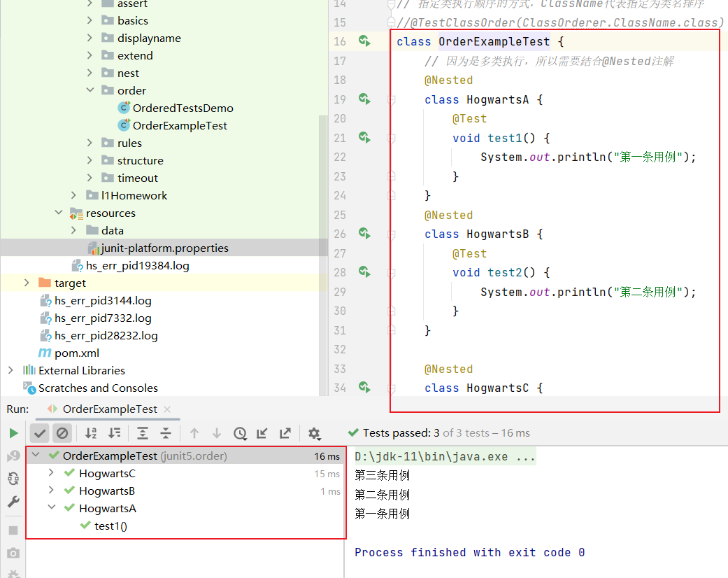728x578 pixels.
Task: Collapse all nodes in the test tree
Action: pyautogui.click(x=166, y=433)
